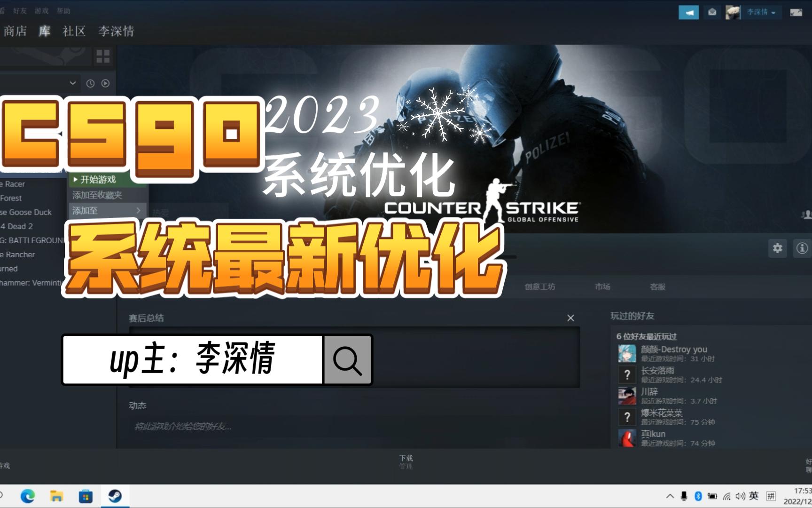
Task: Open 创意工坊 link on the game page
Action: pyautogui.click(x=540, y=286)
